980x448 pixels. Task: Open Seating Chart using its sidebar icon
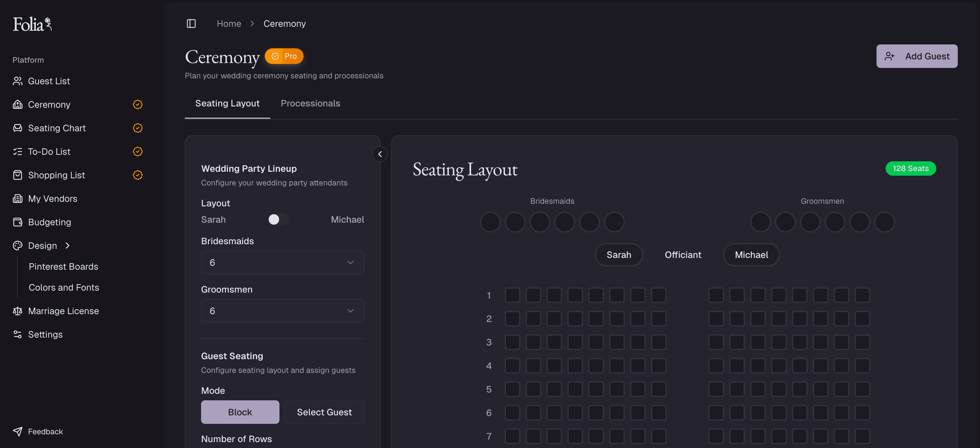tap(18, 128)
